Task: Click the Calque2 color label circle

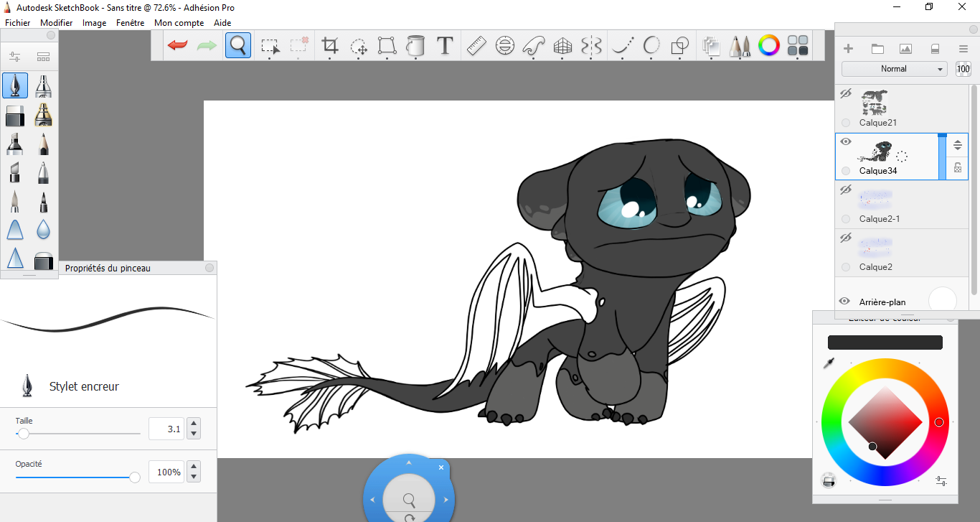Action: [x=846, y=267]
